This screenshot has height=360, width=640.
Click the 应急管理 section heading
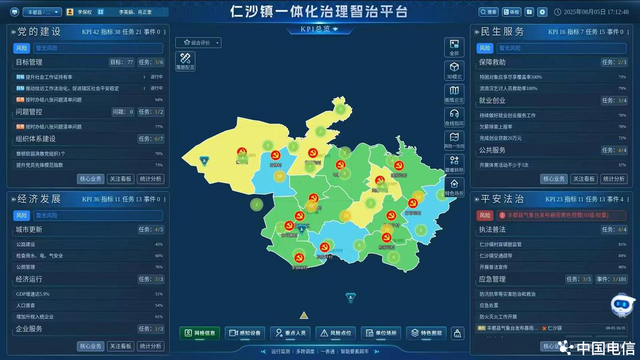(x=492, y=279)
